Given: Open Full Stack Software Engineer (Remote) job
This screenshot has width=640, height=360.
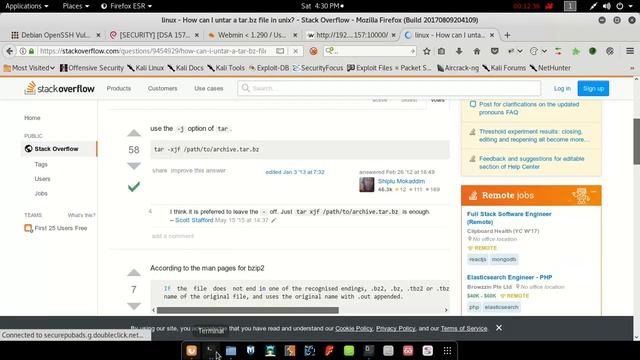Looking at the screenshot, I should (509, 218).
